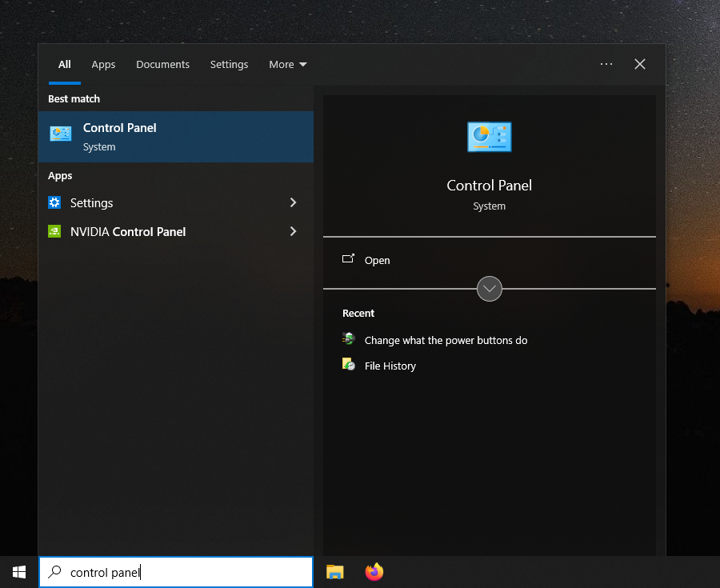Select Change what the power buttons do
The image size is (720, 588).
446,339
